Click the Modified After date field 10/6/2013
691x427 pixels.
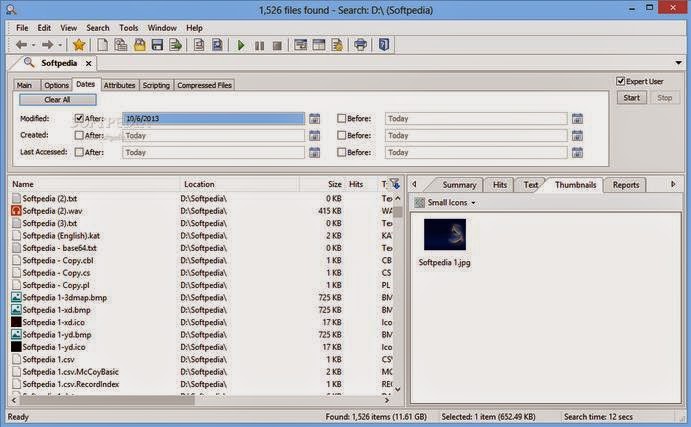[x=213, y=119]
